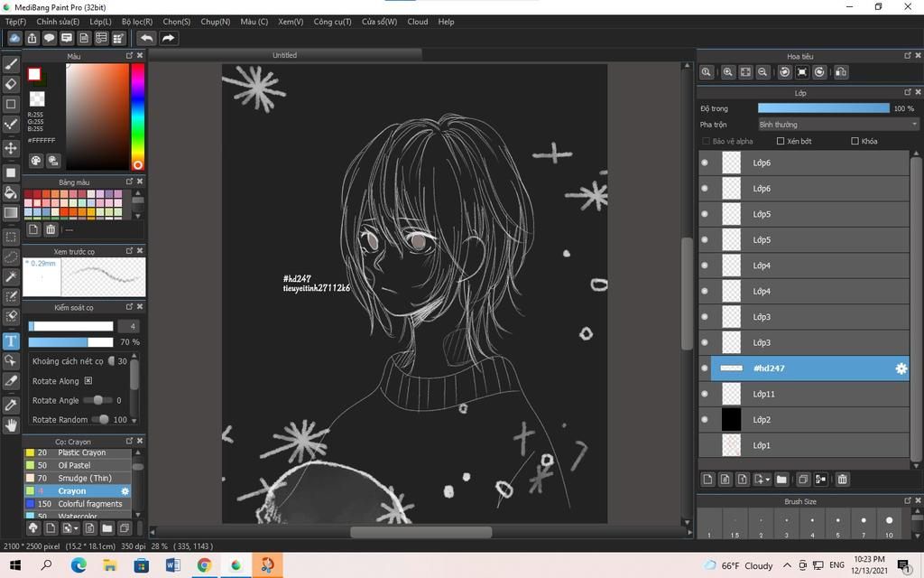The image size is (924, 578).
Task: Select the Eyedropper tool
Action: coord(11,406)
